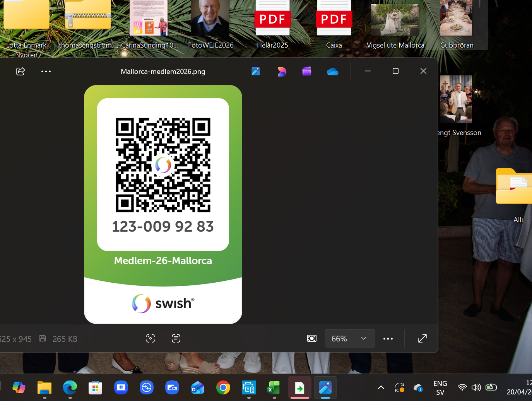This screenshot has width=532, height=401.
Task: Show hidden system tray icons
Action: (381, 387)
